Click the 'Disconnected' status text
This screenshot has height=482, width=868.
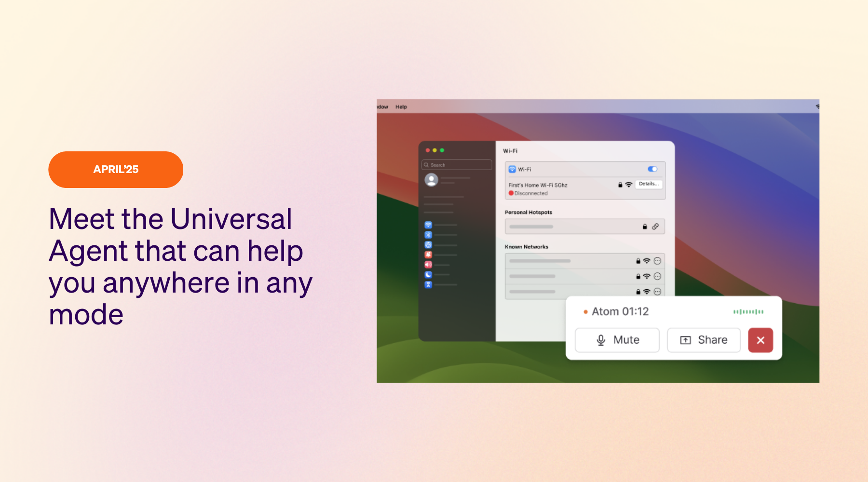point(531,193)
